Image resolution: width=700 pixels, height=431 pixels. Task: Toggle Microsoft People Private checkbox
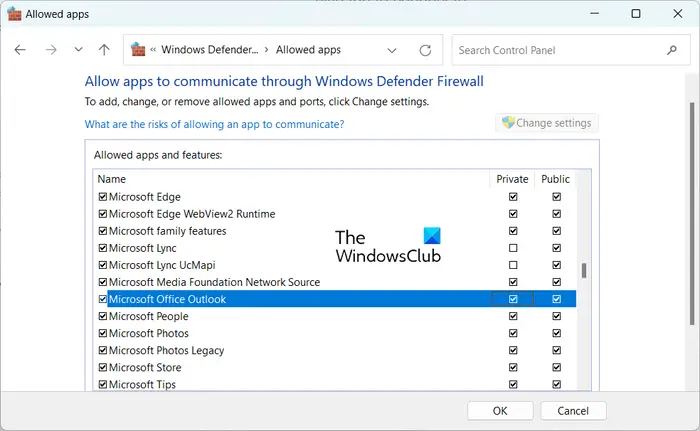pos(513,316)
